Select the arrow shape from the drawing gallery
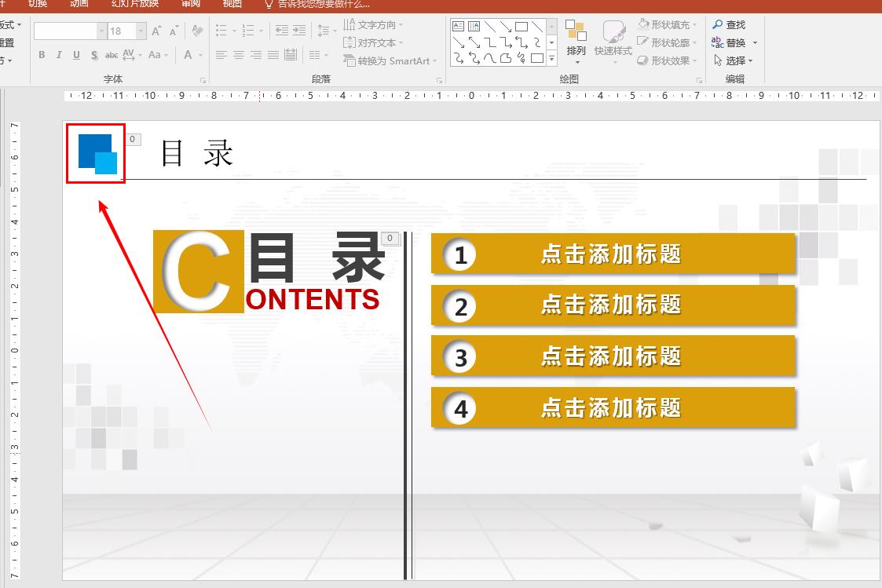The image size is (882, 588). click(505, 26)
